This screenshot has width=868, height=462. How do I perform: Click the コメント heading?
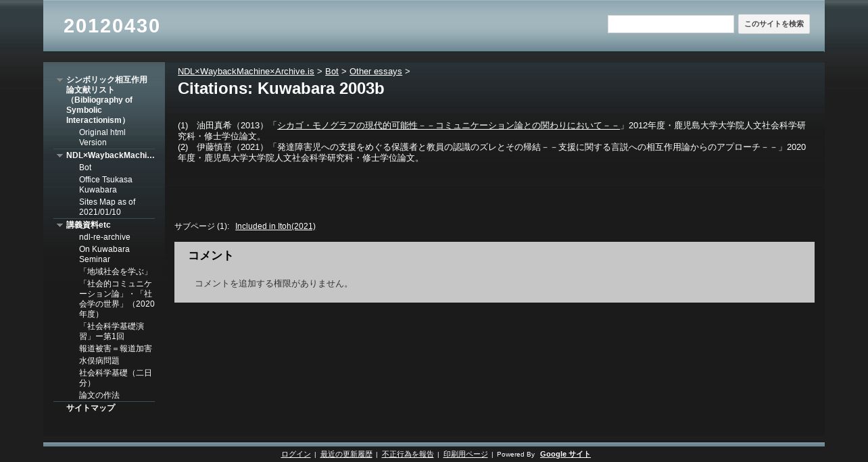click(x=211, y=255)
